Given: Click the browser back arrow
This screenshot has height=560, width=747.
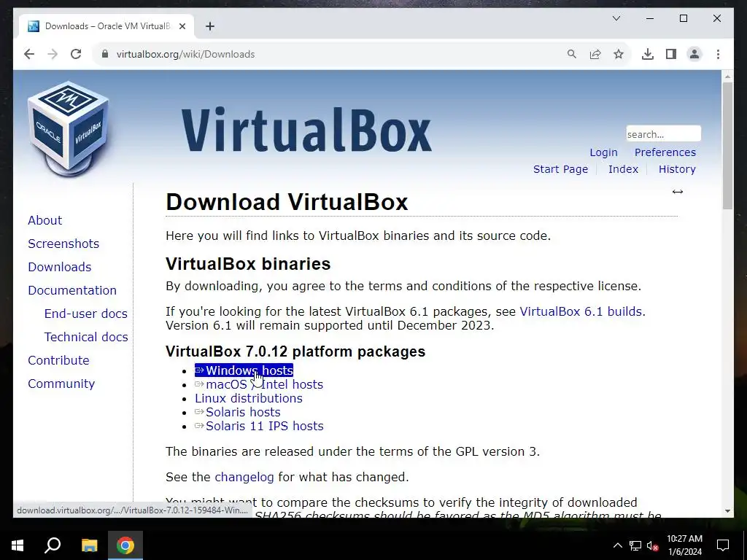Looking at the screenshot, I should (29, 54).
